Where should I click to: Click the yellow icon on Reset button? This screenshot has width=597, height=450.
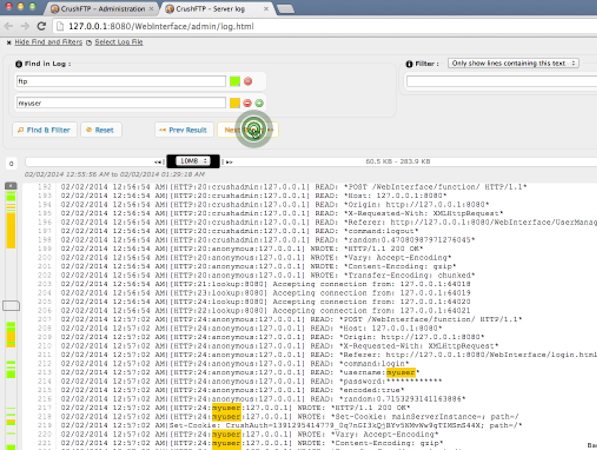coord(89,130)
